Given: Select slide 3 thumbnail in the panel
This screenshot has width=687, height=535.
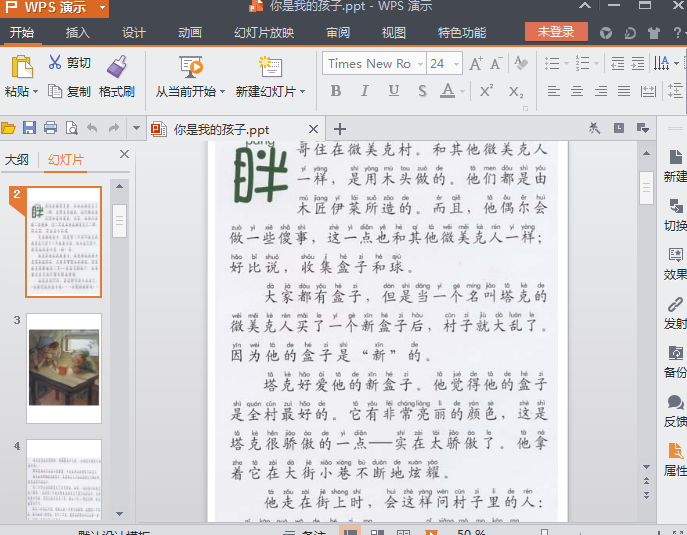Looking at the screenshot, I should click(x=63, y=368).
